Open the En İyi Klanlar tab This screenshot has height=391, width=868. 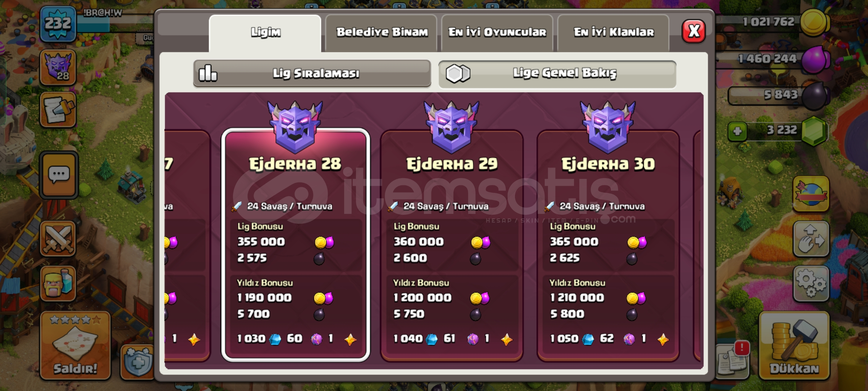tap(613, 33)
